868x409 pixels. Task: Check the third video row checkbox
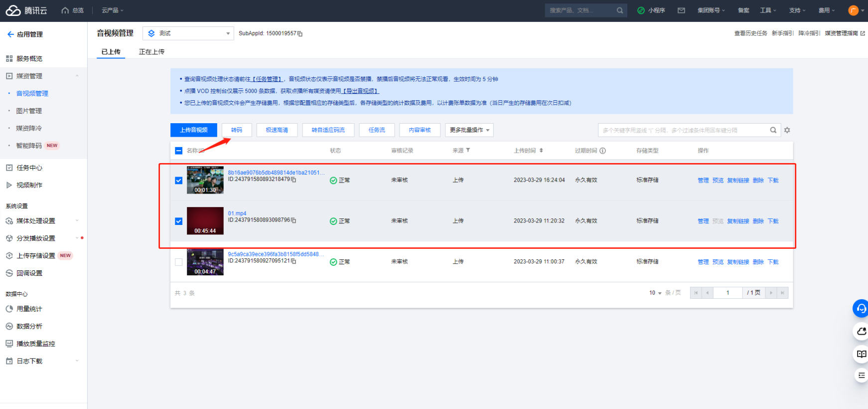pos(178,262)
